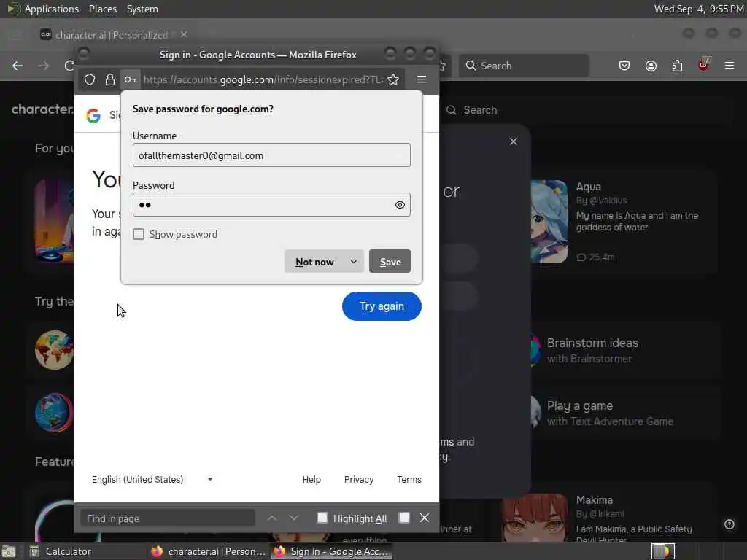This screenshot has width=747, height=560.
Task: Click the character.ai logo
Action: click(43, 109)
